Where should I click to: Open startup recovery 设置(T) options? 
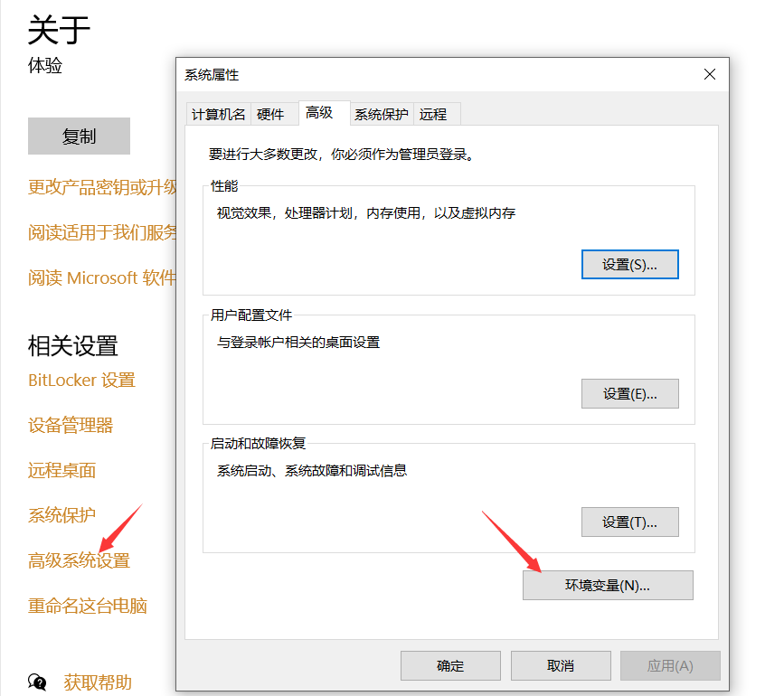(630, 522)
